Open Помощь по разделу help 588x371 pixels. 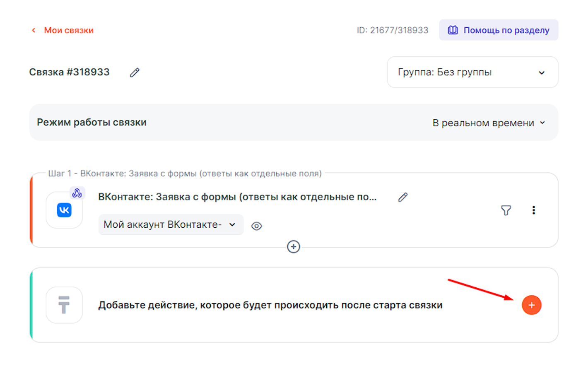coord(499,30)
